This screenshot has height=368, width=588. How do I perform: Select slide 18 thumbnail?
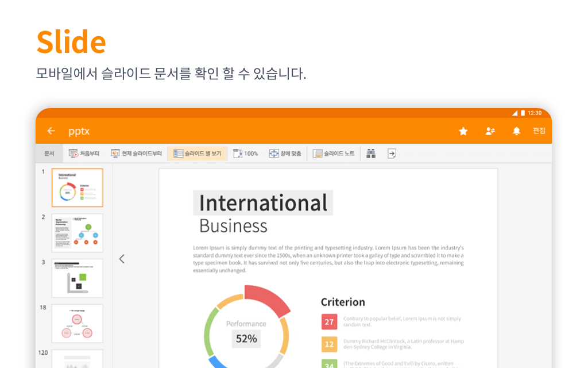pyautogui.click(x=78, y=323)
